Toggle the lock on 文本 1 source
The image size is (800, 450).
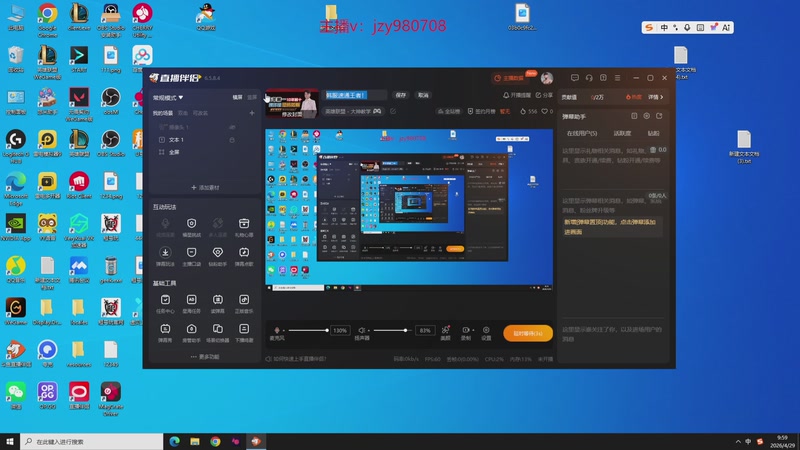[x=232, y=140]
